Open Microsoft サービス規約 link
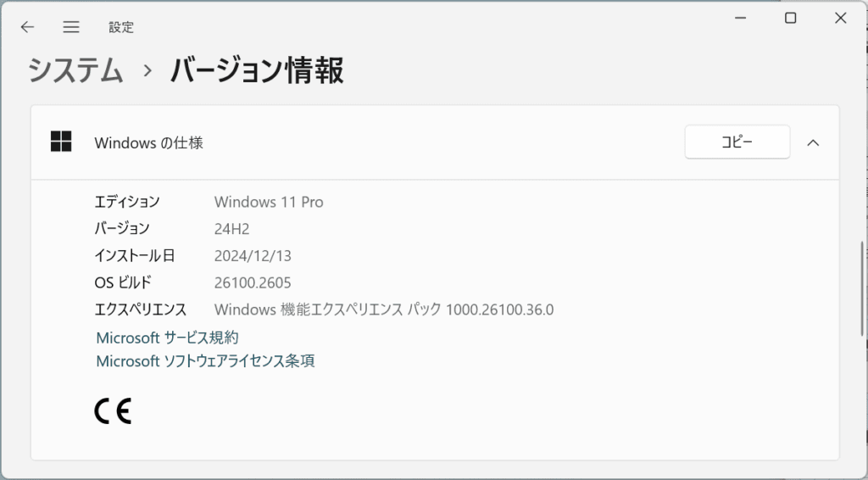Screen dimensions: 868x480 [x=167, y=338]
